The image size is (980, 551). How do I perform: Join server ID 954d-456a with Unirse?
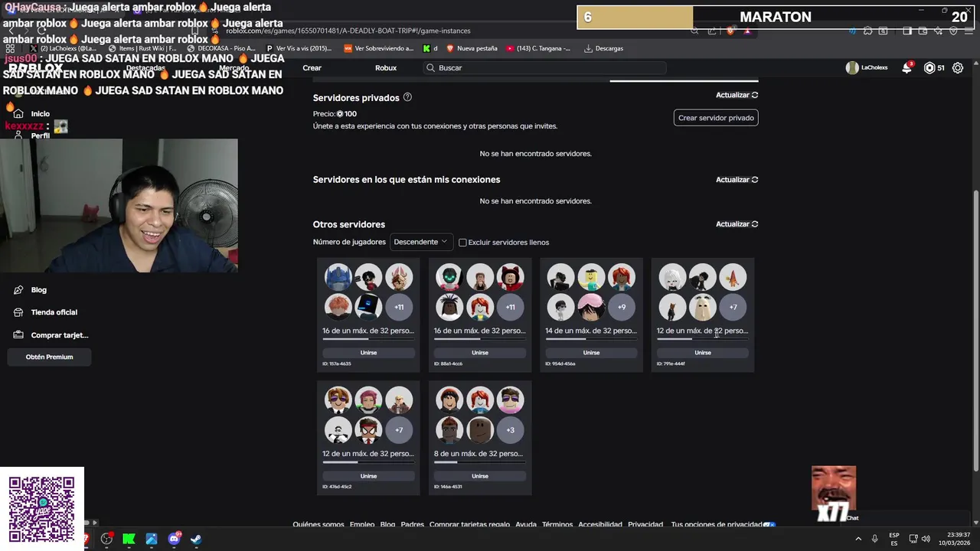[591, 353]
